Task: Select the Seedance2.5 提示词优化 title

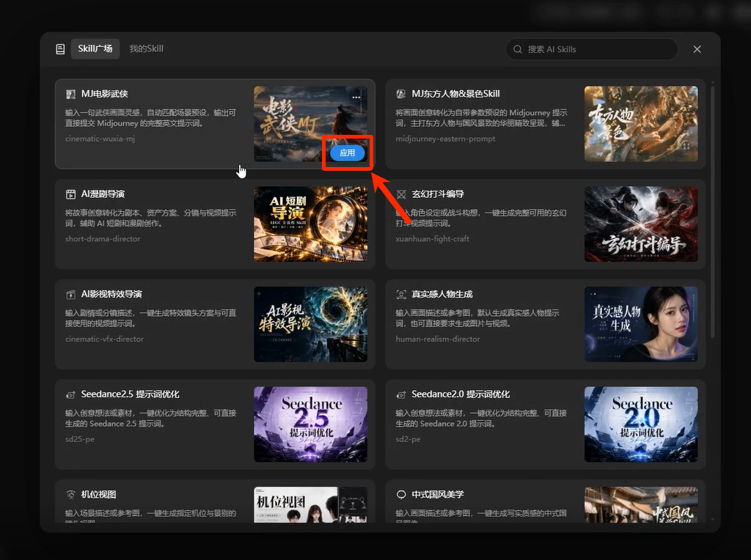Action: tap(131, 394)
